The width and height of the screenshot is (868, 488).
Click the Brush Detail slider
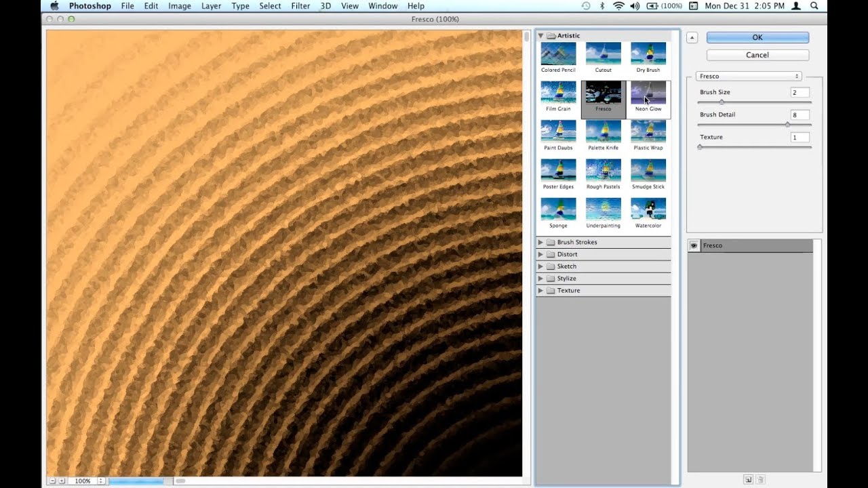coord(754,125)
